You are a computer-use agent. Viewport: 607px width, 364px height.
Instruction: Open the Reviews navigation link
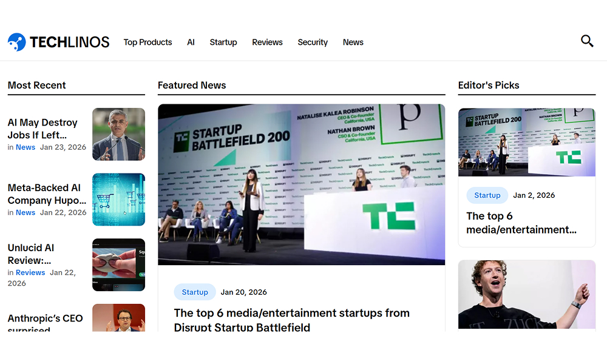pos(267,42)
